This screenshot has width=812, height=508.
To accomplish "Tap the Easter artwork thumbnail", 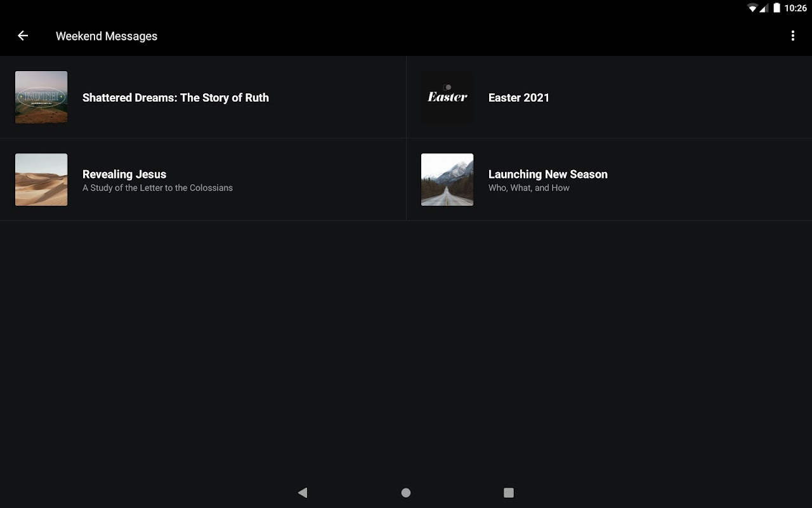I will click(447, 97).
